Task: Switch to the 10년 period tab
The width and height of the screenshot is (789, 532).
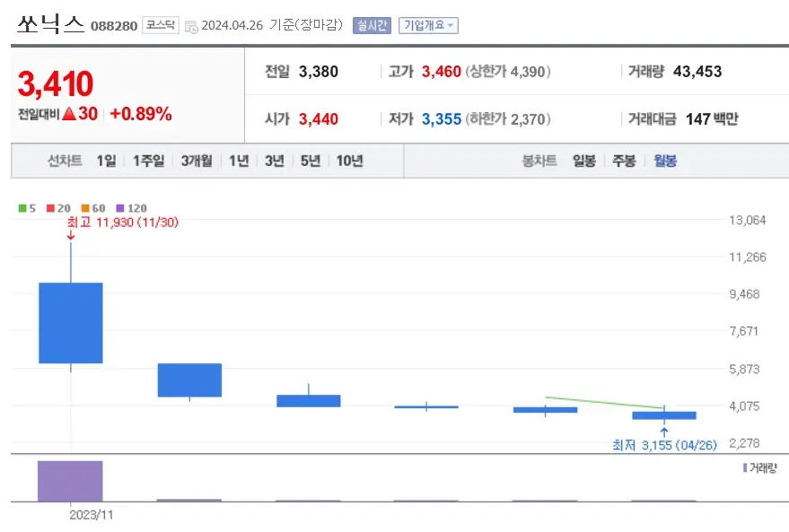Action: [x=350, y=161]
